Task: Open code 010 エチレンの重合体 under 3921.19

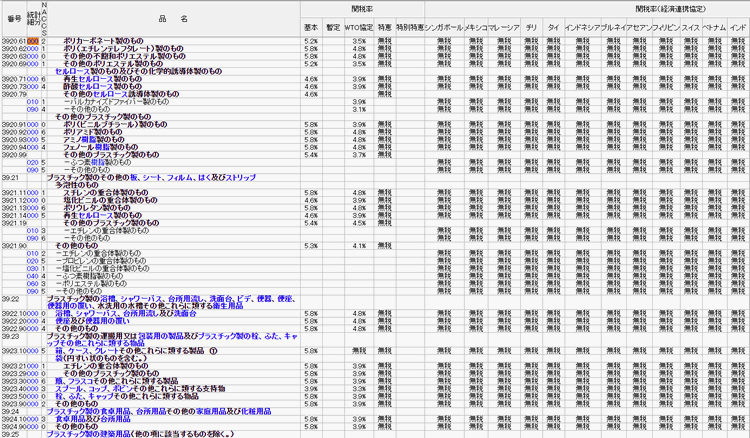Action: 33,231
